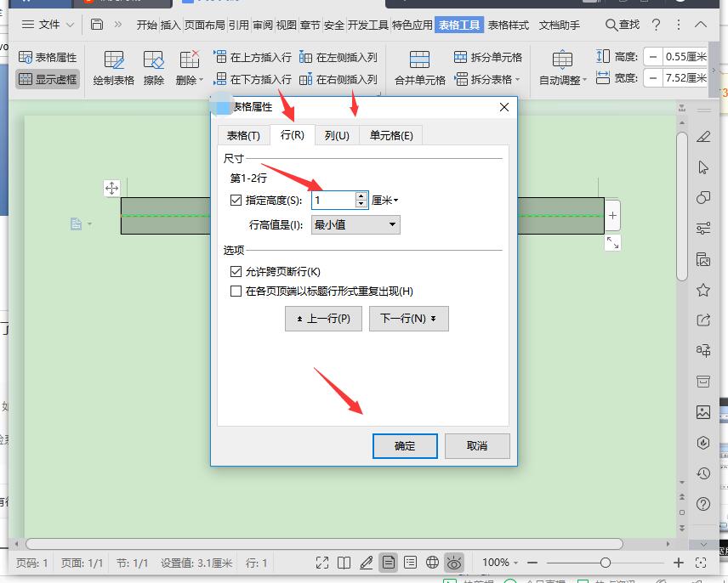This screenshot has height=583, width=728.
Task: Switch to the 表格样式 ribbon tab
Action: [509, 25]
